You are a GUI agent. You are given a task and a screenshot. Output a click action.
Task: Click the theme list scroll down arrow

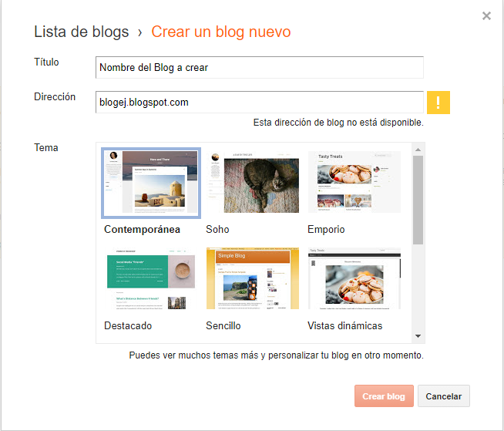(x=418, y=336)
